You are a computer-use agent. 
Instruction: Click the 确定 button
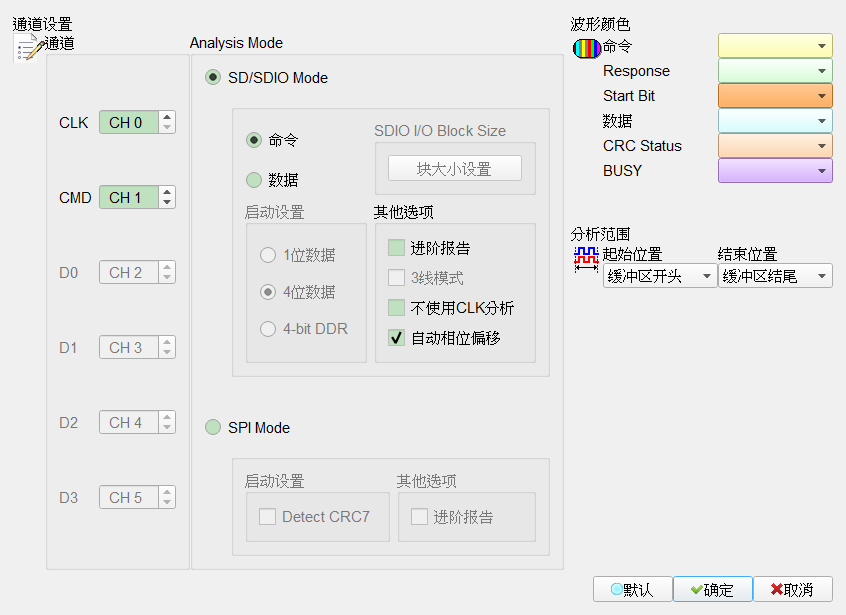tap(713, 589)
